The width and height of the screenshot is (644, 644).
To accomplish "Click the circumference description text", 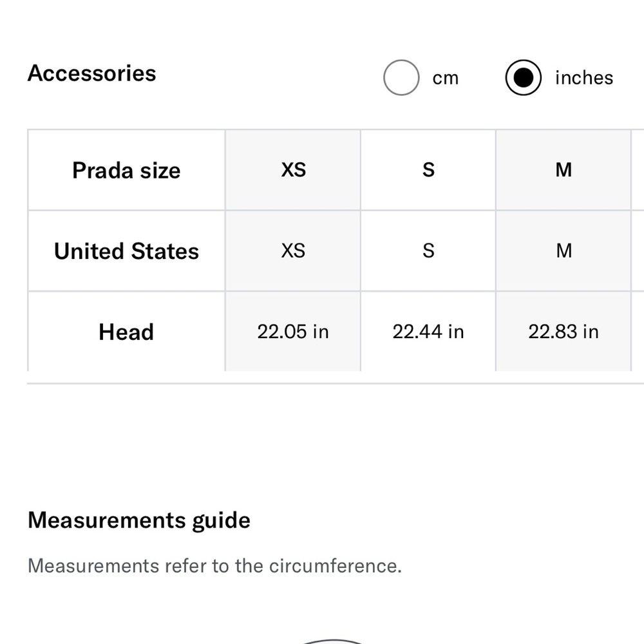I will [214, 566].
